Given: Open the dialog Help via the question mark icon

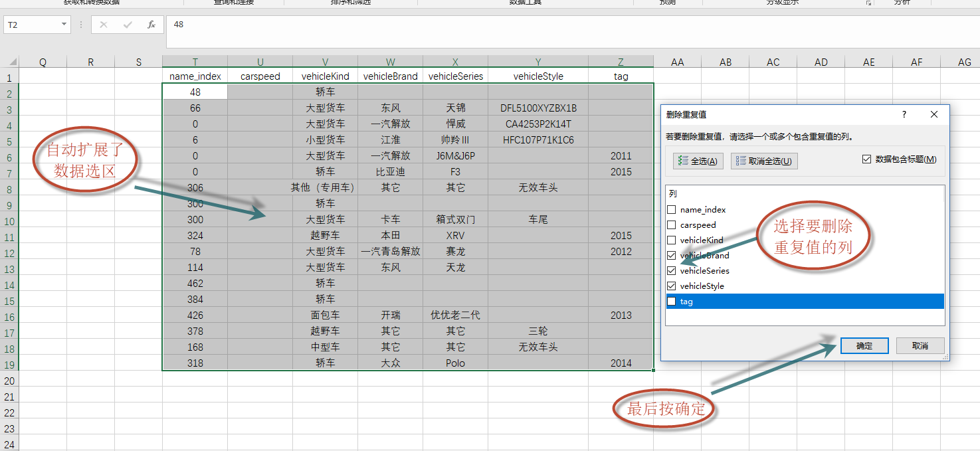Looking at the screenshot, I should click(x=904, y=114).
